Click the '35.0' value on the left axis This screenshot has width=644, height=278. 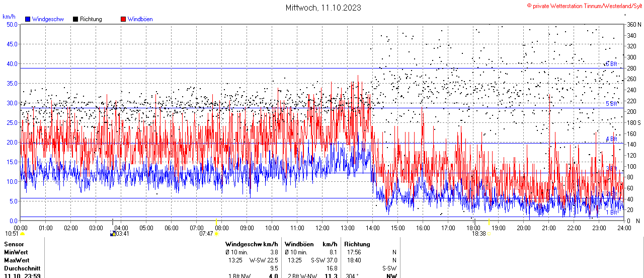point(12,83)
